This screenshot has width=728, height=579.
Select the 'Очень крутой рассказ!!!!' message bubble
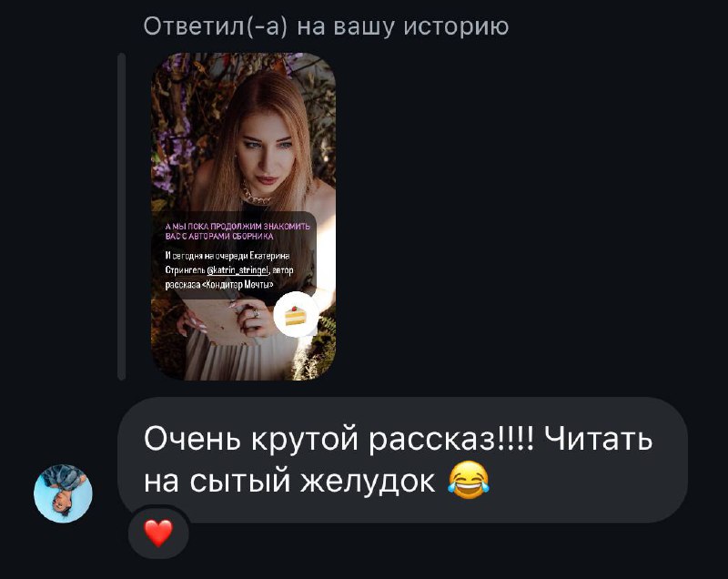coord(402,460)
